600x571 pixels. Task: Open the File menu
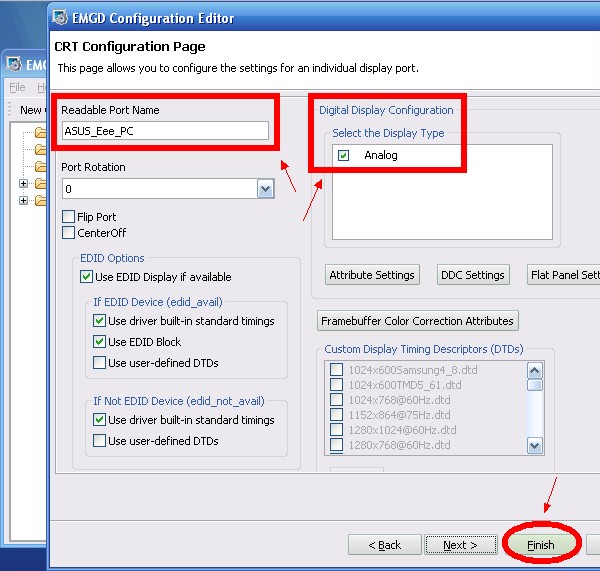coord(17,88)
